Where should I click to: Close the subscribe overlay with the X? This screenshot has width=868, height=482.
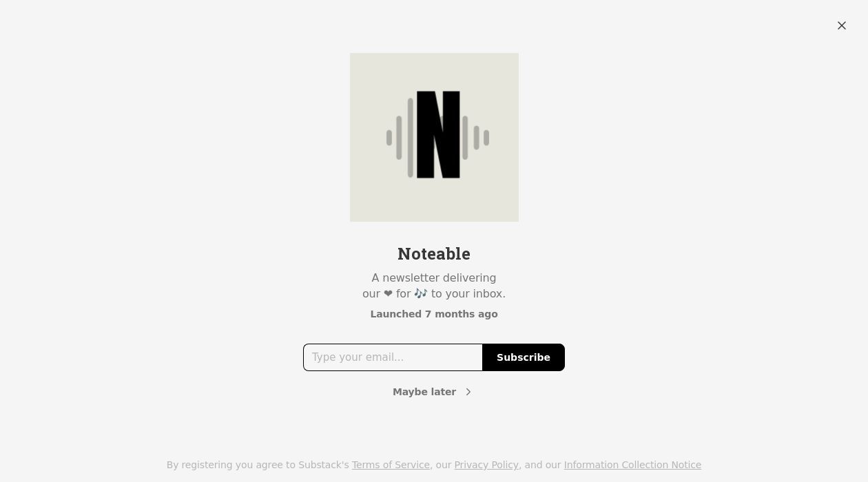[x=842, y=25]
